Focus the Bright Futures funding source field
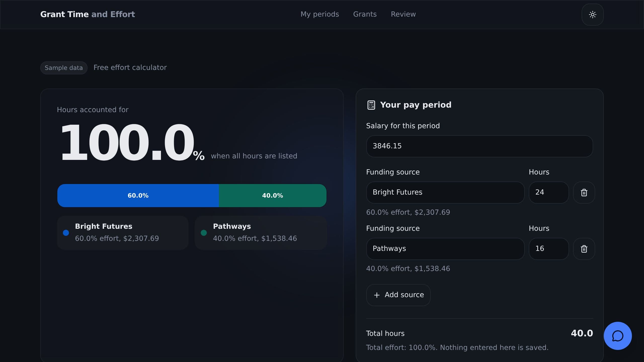This screenshot has width=644, height=362. pyautogui.click(x=445, y=193)
